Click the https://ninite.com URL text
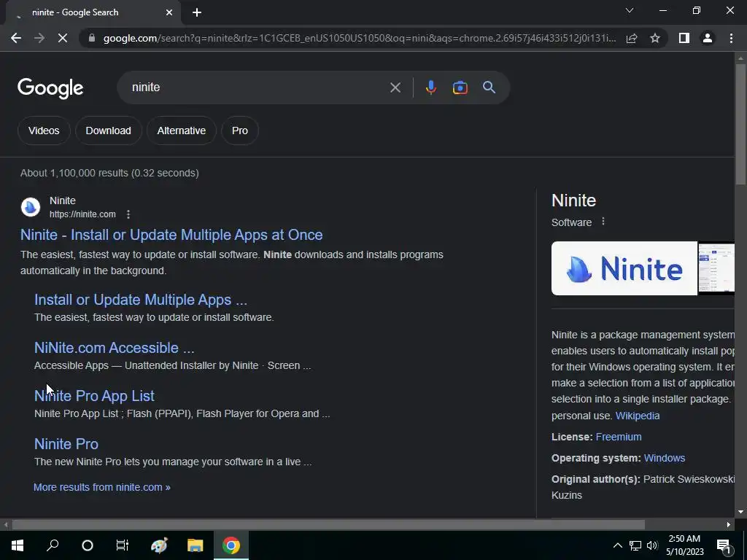This screenshot has height=560, width=747. [x=82, y=214]
